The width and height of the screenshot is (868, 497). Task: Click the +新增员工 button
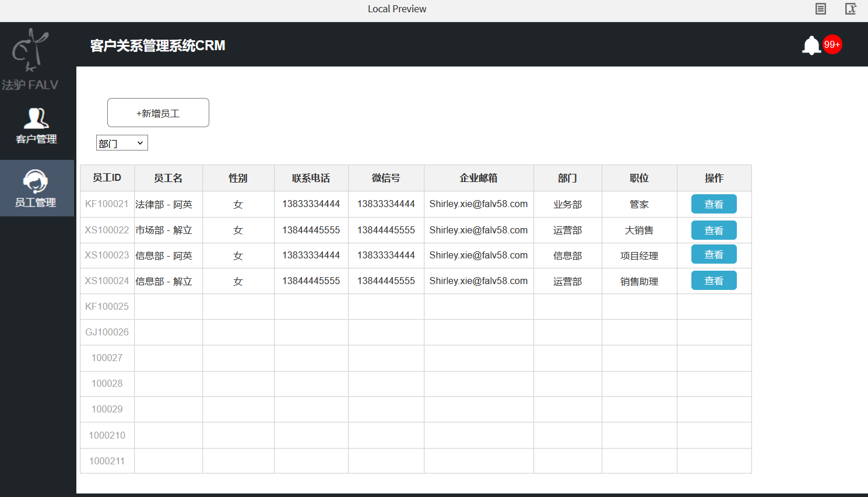[158, 113]
